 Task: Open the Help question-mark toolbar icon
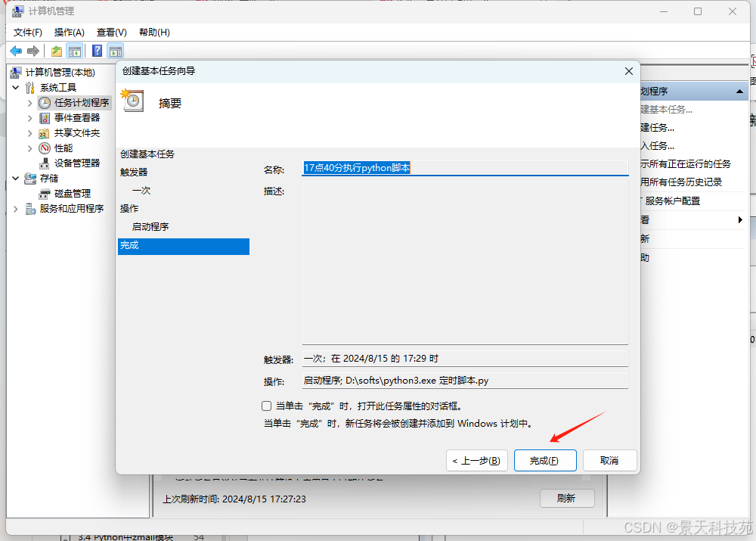97,51
